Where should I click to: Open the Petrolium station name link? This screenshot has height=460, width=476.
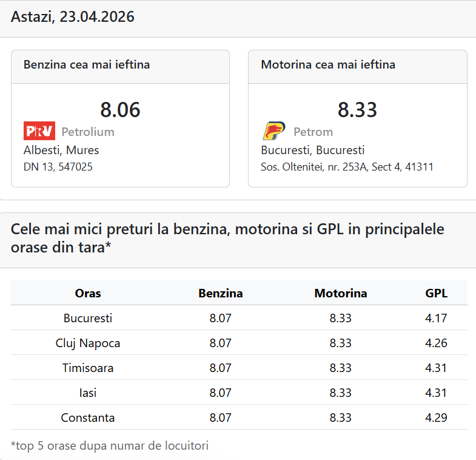(87, 132)
